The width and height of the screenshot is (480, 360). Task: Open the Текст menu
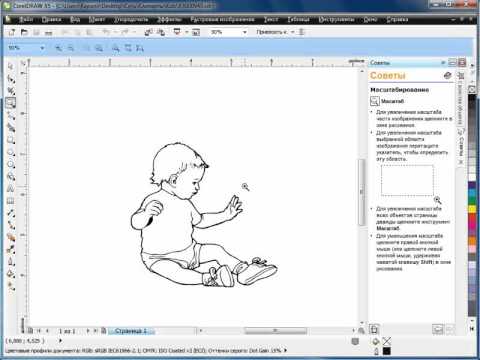271,20
